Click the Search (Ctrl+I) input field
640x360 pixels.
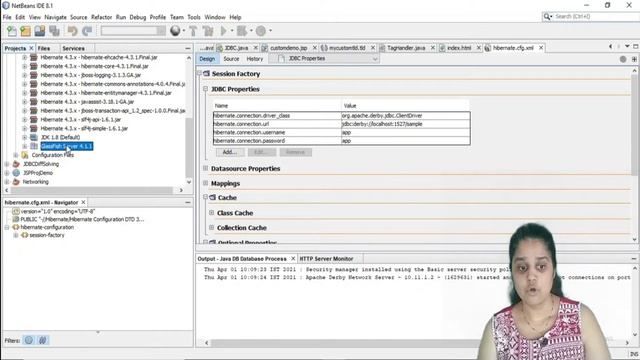[x=596, y=17]
